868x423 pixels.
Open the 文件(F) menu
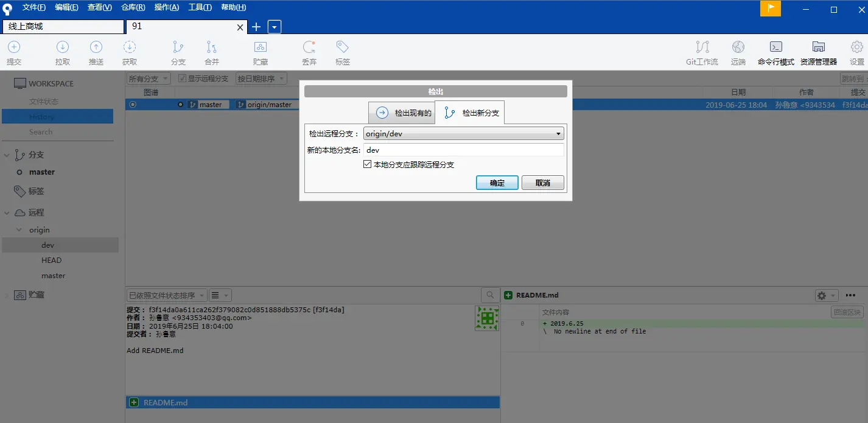[34, 7]
